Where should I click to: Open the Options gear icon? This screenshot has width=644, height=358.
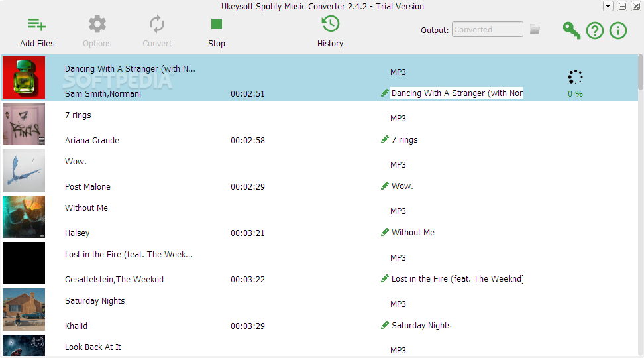click(97, 25)
